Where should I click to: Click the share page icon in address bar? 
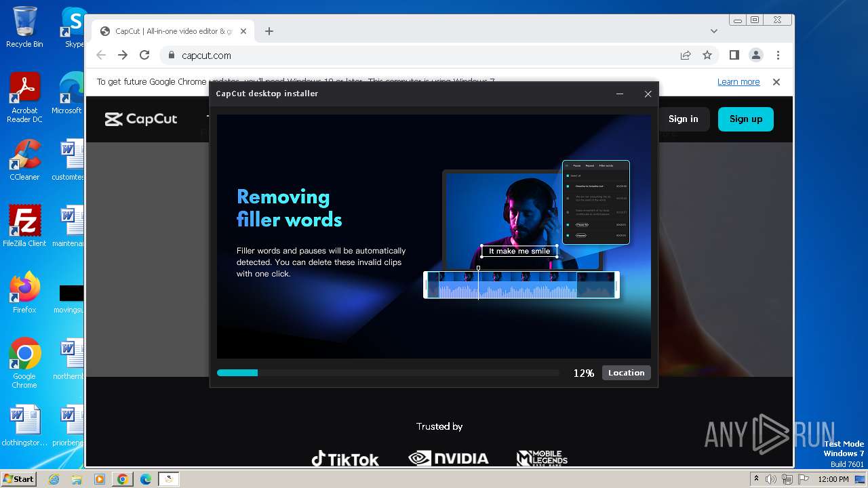686,56
